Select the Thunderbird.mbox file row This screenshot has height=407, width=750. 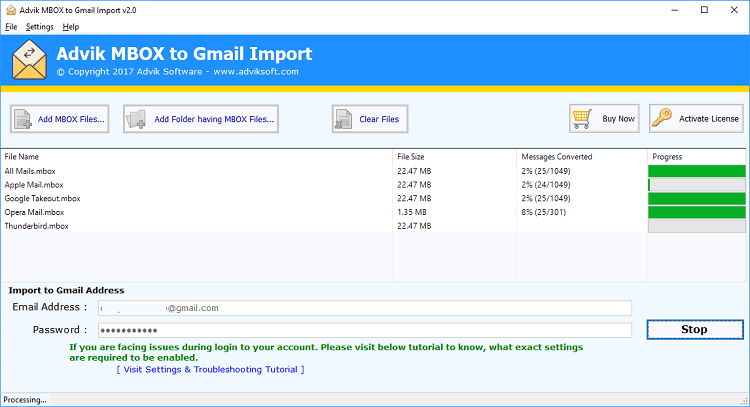click(373, 226)
